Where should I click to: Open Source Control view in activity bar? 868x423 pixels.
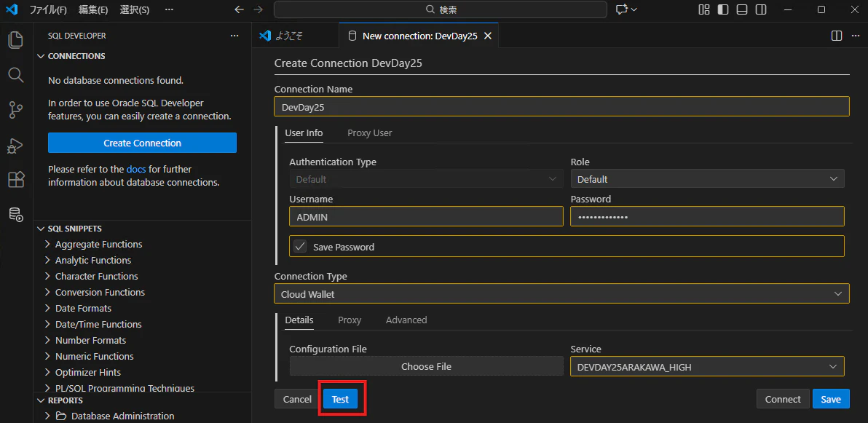pos(15,110)
